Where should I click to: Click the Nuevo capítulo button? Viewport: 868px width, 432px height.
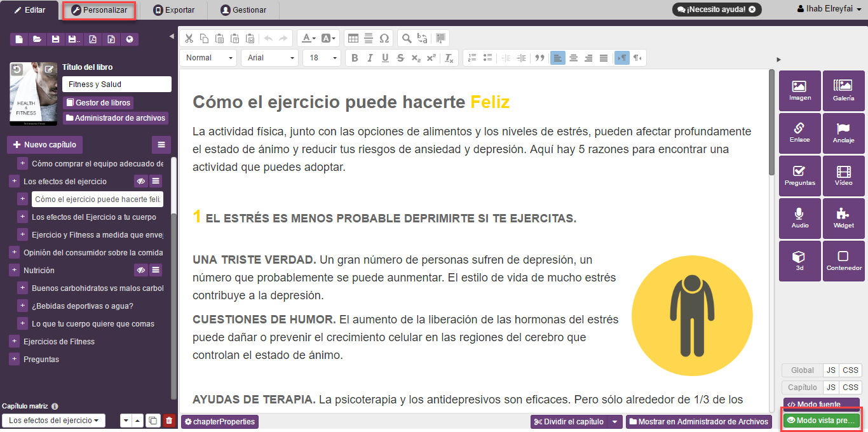click(44, 145)
